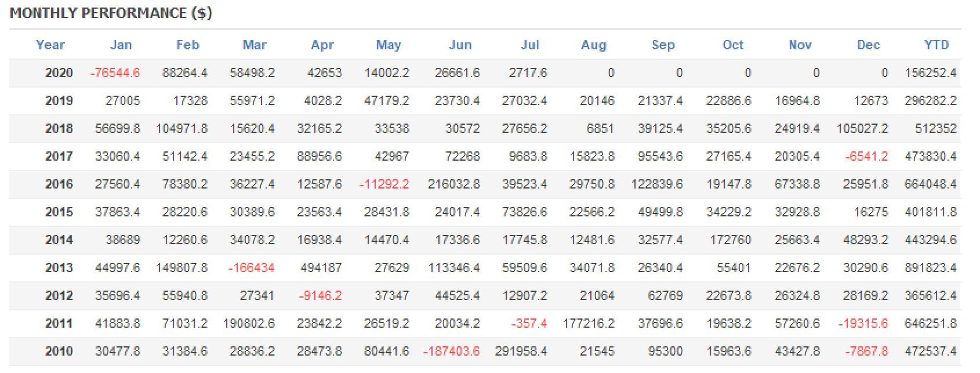Click the negative value -76544.6

tap(115, 73)
